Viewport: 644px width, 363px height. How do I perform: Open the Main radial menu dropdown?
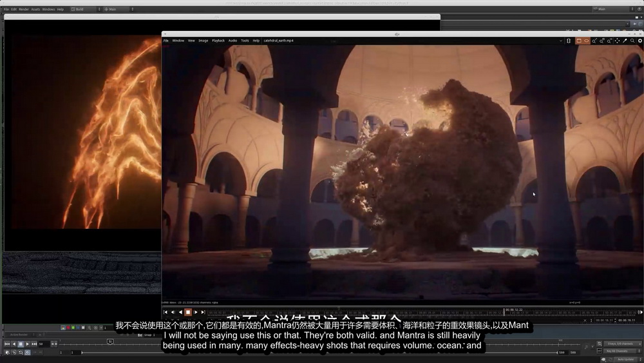click(118, 9)
